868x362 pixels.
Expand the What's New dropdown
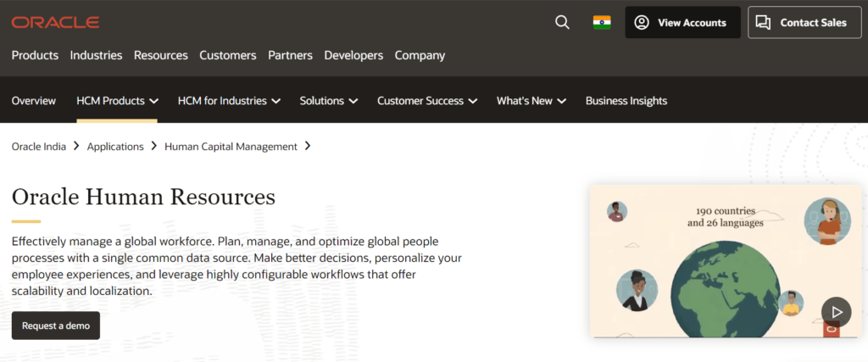click(x=531, y=101)
